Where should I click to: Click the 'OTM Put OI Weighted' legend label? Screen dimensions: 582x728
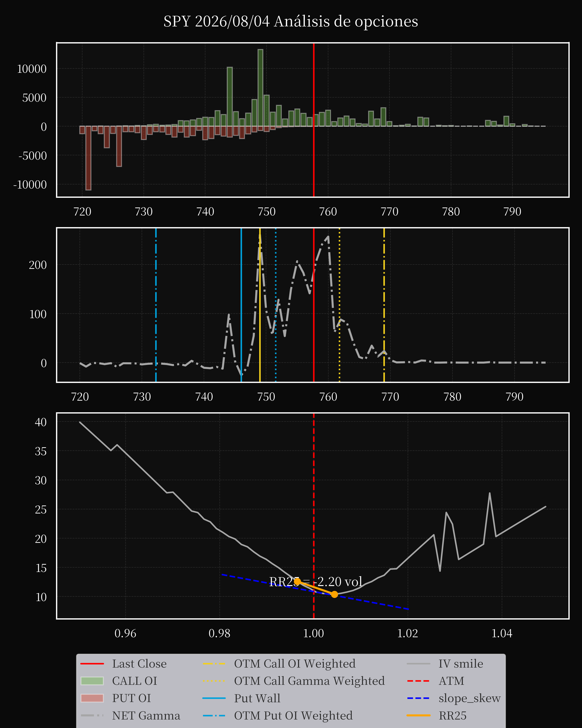[293, 716]
